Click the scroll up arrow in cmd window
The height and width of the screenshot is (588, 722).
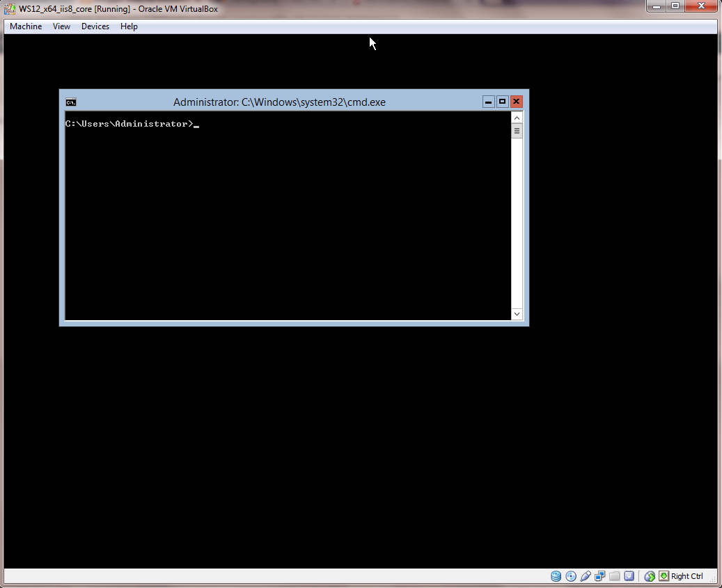[517, 118]
